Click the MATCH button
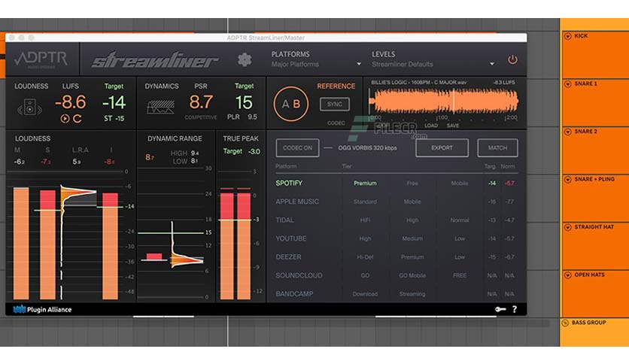Image resolution: width=629 pixels, height=364 pixels. pyautogui.click(x=497, y=148)
